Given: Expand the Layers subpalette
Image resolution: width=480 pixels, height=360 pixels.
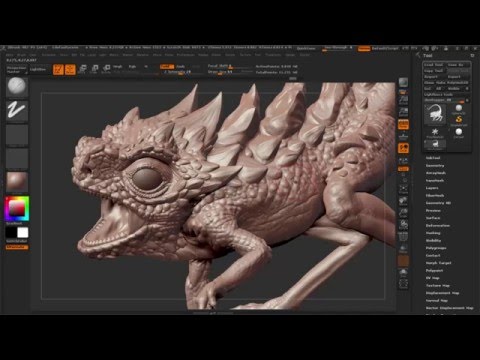Looking at the screenshot, I should pyautogui.click(x=432, y=188).
